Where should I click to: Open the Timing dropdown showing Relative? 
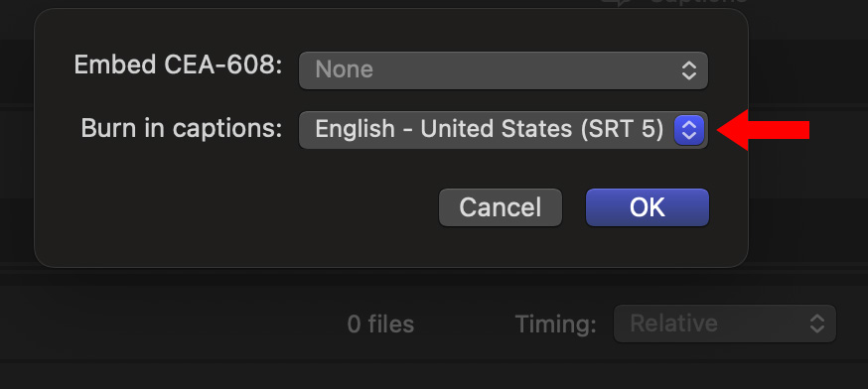point(725,324)
